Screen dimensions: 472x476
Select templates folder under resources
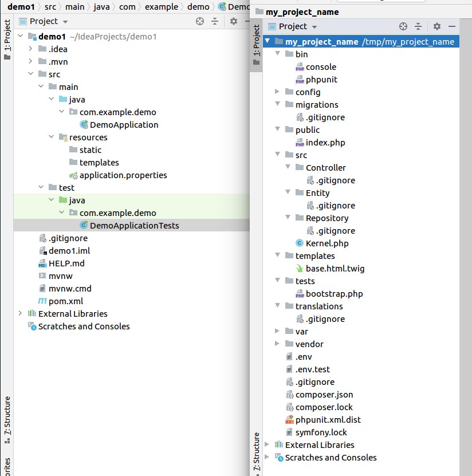coord(94,163)
